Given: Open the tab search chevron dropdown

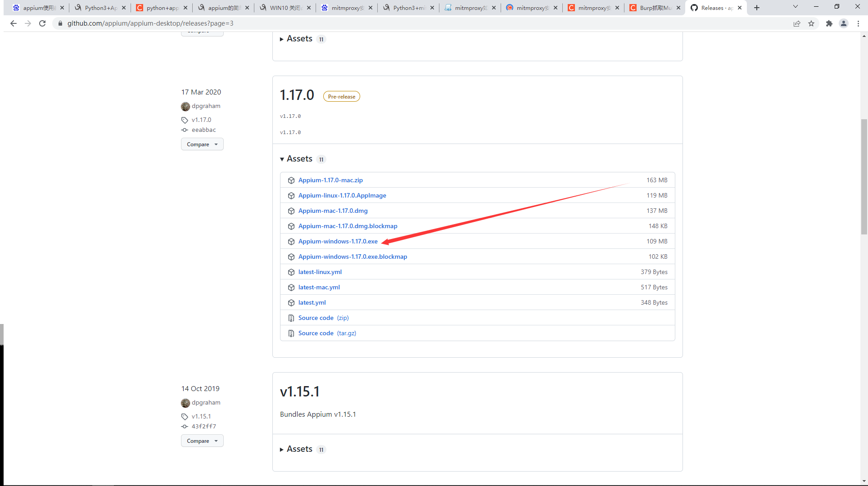Looking at the screenshot, I should (x=796, y=7).
